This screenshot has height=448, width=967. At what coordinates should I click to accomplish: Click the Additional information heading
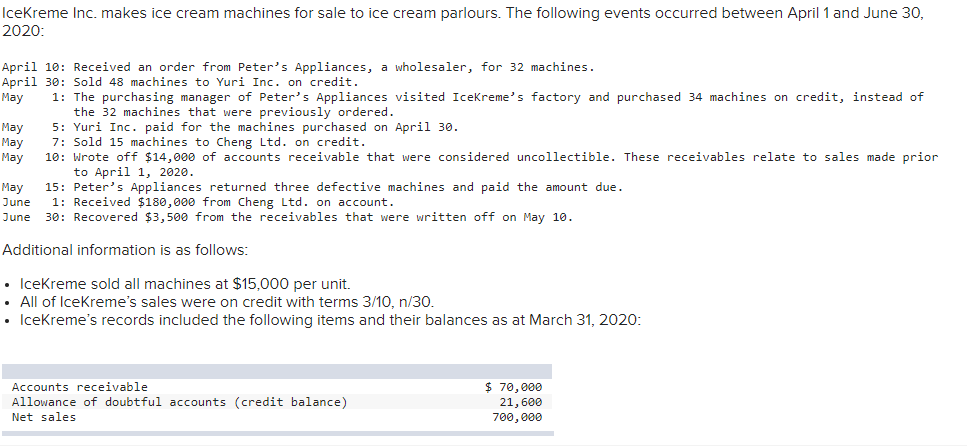pyautogui.click(x=125, y=250)
